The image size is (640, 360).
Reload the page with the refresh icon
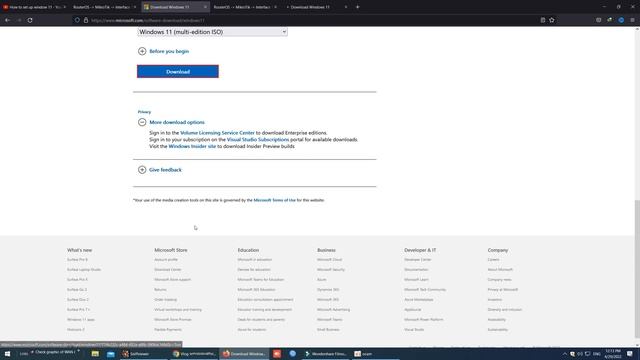pyautogui.click(x=30, y=20)
